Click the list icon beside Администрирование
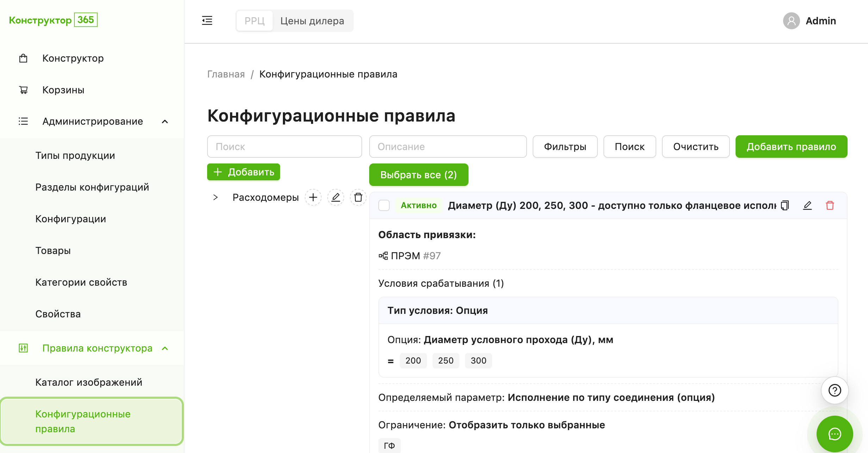 click(23, 121)
